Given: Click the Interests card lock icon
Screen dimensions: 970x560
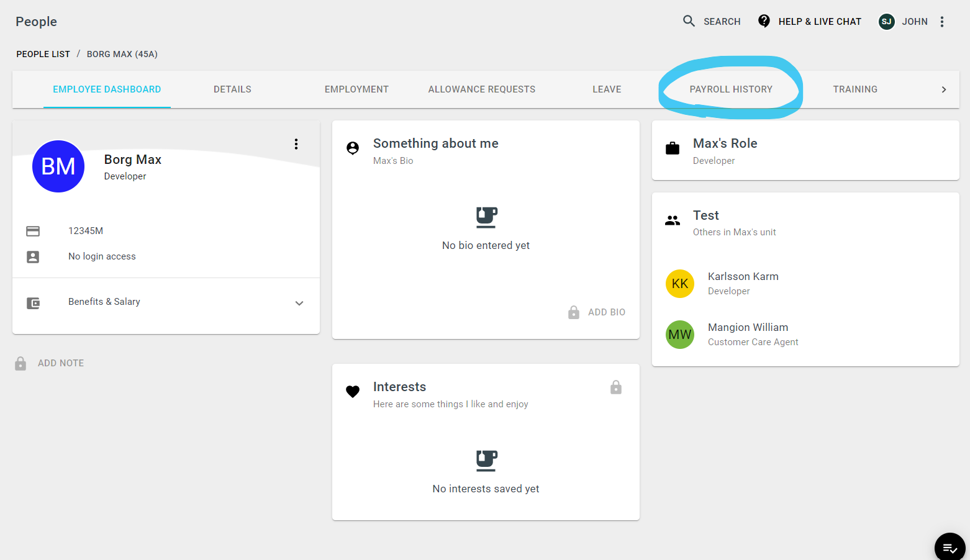Looking at the screenshot, I should click(616, 387).
